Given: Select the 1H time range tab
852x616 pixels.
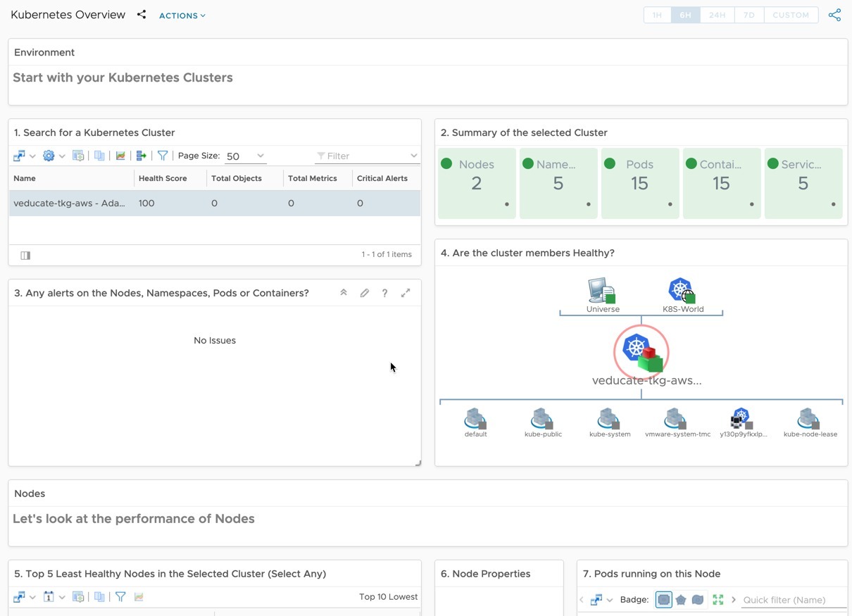Looking at the screenshot, I should [x=657, y=15].
